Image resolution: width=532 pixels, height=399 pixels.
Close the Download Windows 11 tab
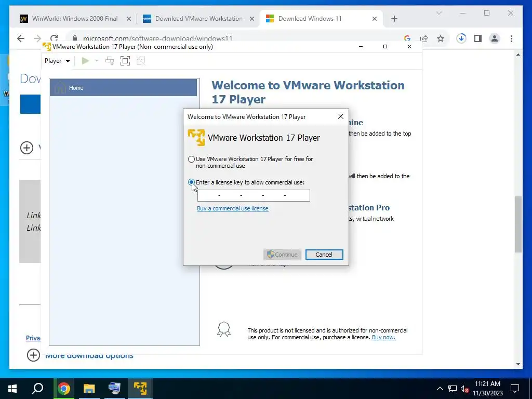pos(374,19)
